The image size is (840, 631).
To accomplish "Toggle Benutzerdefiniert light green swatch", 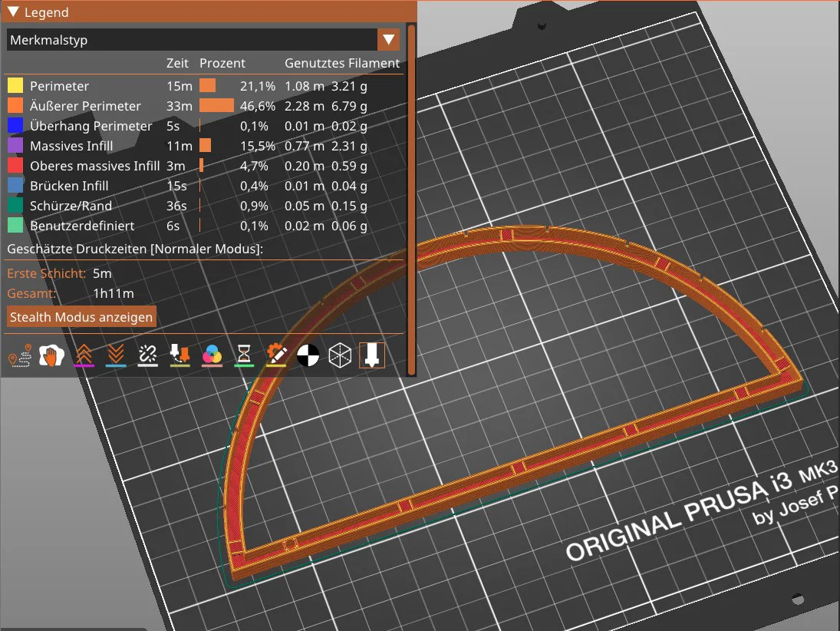I will [x=15, y=225].
